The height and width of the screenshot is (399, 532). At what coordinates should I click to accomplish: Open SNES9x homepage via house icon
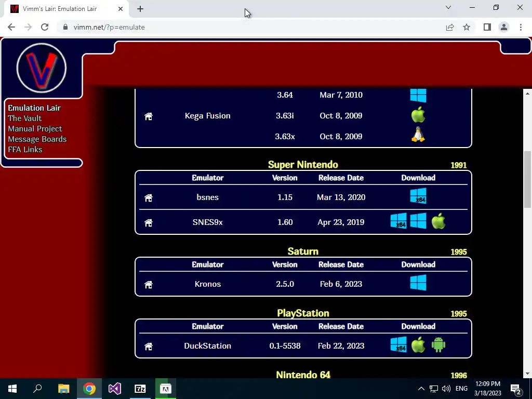coord(148,222)
